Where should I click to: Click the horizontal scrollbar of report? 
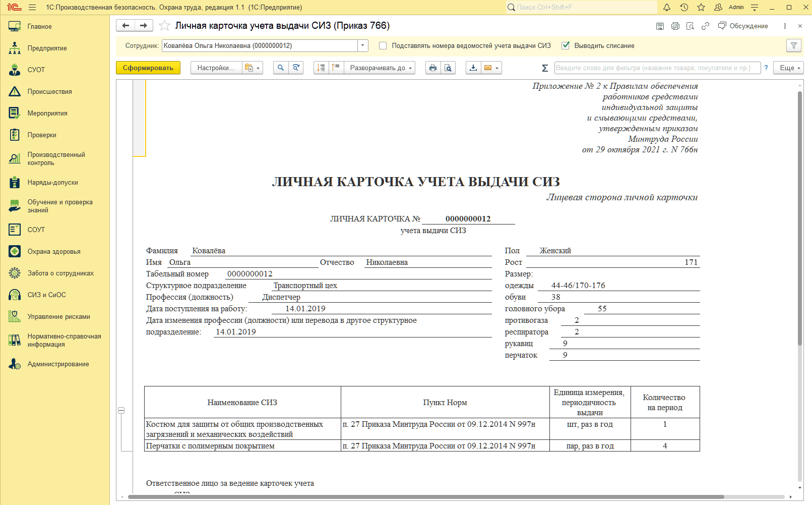pos(426,497)
